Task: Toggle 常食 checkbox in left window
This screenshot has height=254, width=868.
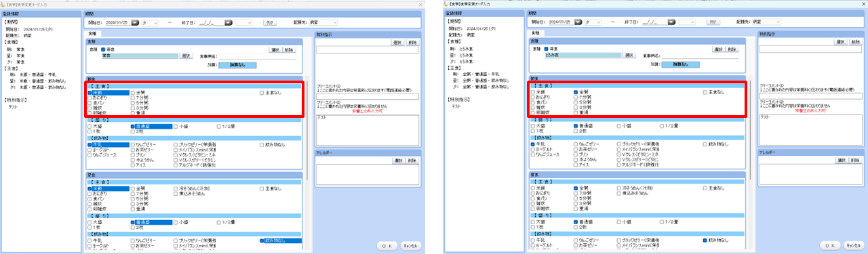Action: [x=103, y=49]
